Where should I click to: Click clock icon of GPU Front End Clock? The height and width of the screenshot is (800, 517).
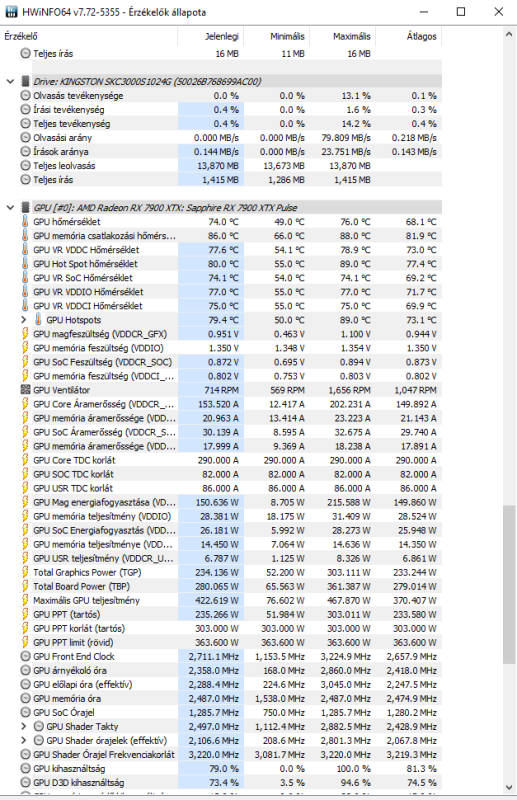(26, 657)
